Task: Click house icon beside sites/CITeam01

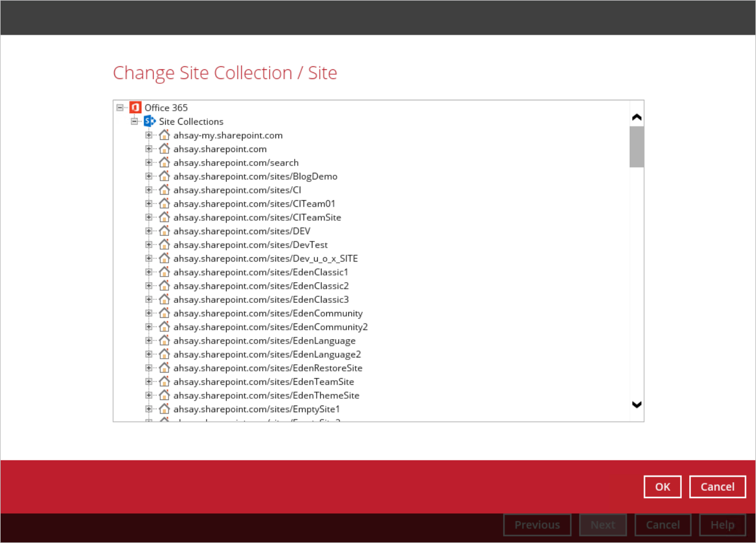Action: point(164,204)
